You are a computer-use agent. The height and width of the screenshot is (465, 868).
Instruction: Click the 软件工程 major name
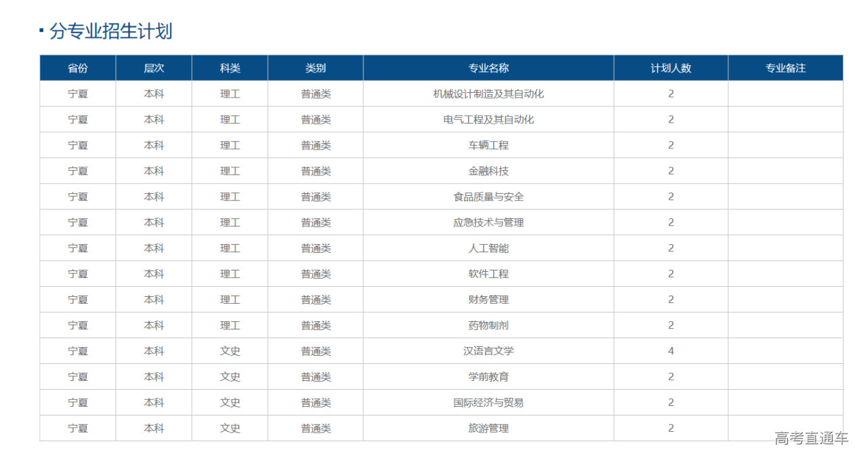point(488,274)
